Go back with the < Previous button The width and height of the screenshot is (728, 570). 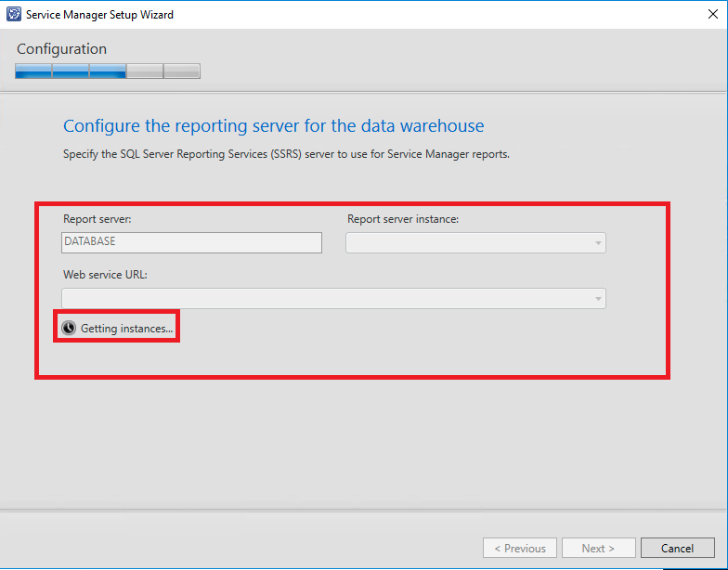[520, 548]
